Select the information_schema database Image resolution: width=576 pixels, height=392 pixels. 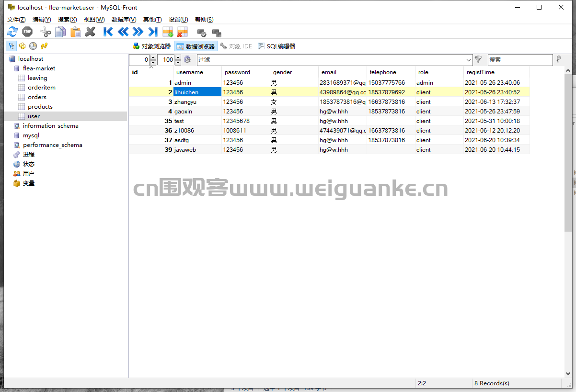click(50, 126)
